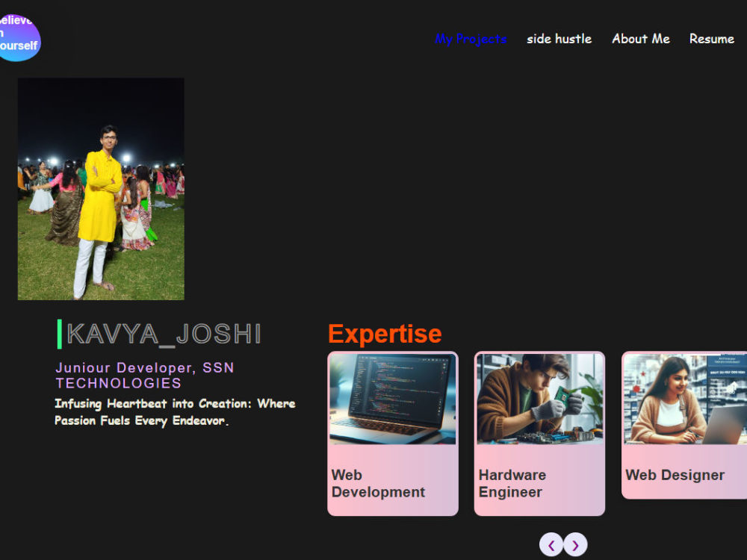Click the previous arrow of the expertise carousel
747x560 pixels.
point(551,545)
